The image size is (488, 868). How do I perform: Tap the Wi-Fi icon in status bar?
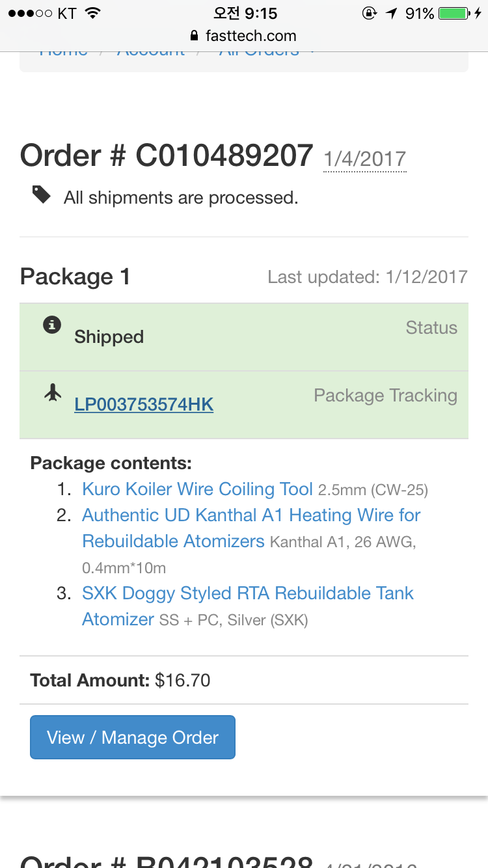tap(93, 13)
